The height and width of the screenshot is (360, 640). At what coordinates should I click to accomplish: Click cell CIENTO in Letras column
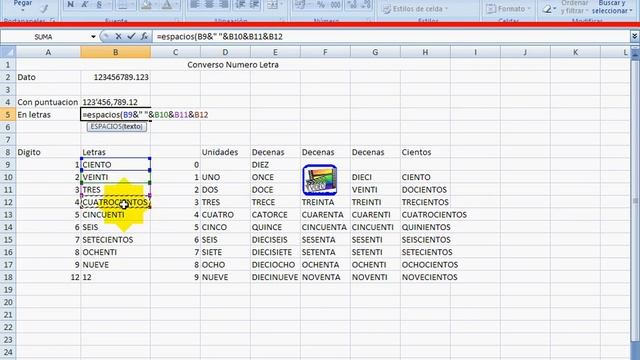pos(116,164)
